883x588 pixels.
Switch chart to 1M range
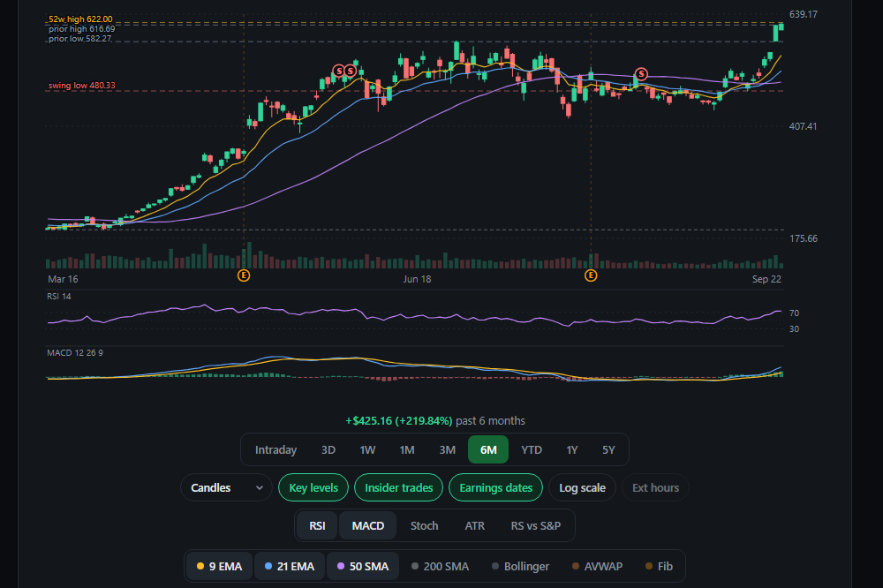pyautogui.click(x=406, y=449)
